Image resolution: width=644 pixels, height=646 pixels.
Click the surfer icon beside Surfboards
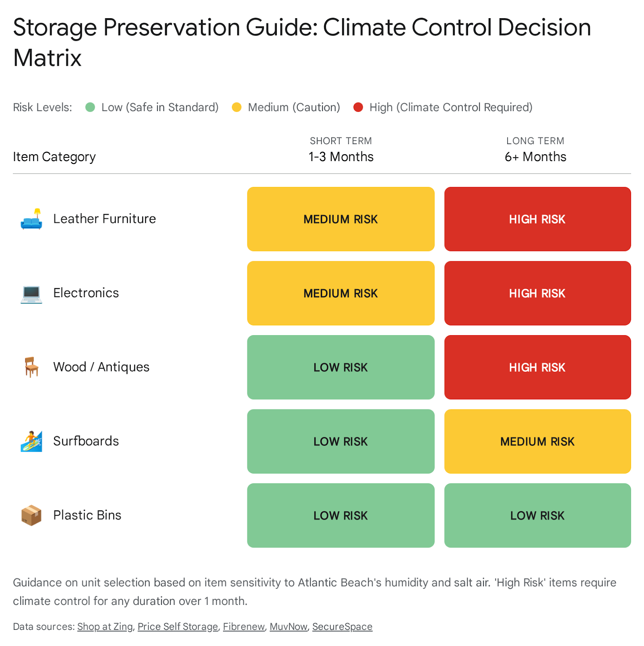[x=31, y=441]
